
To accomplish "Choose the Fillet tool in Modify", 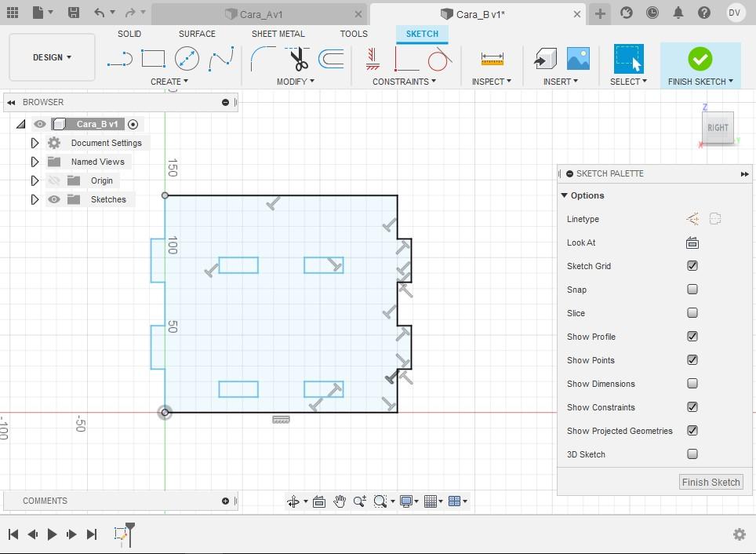I will tap(263, 59).
